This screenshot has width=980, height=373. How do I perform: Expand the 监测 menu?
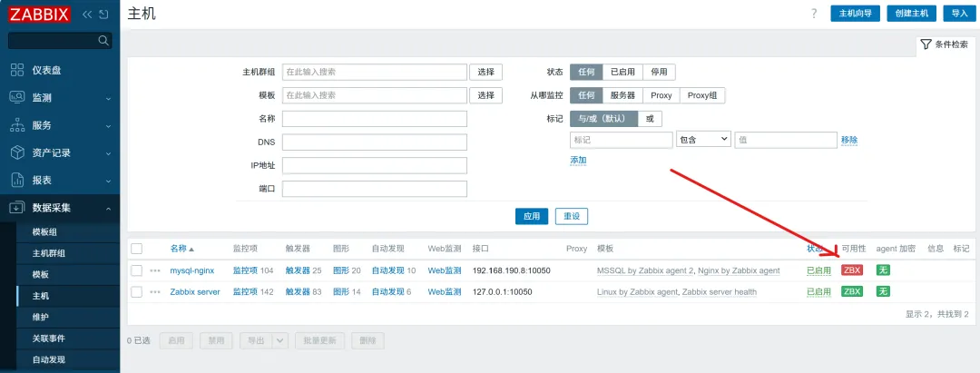(108, 99)
